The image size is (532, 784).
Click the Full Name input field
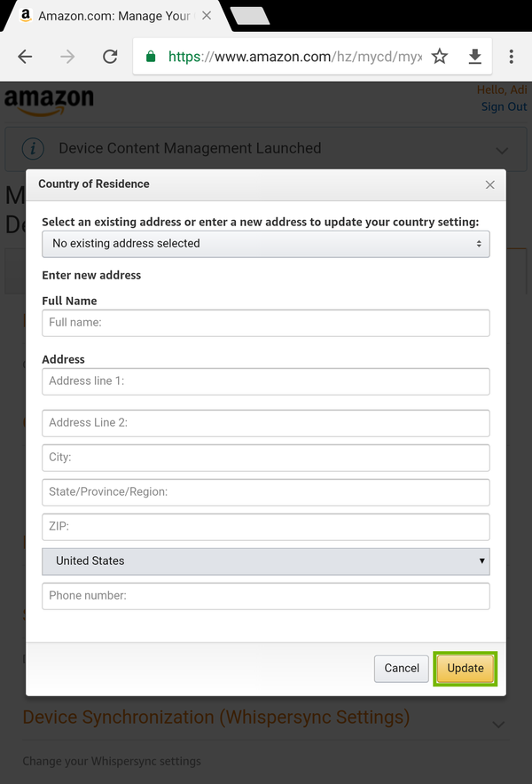266,323
